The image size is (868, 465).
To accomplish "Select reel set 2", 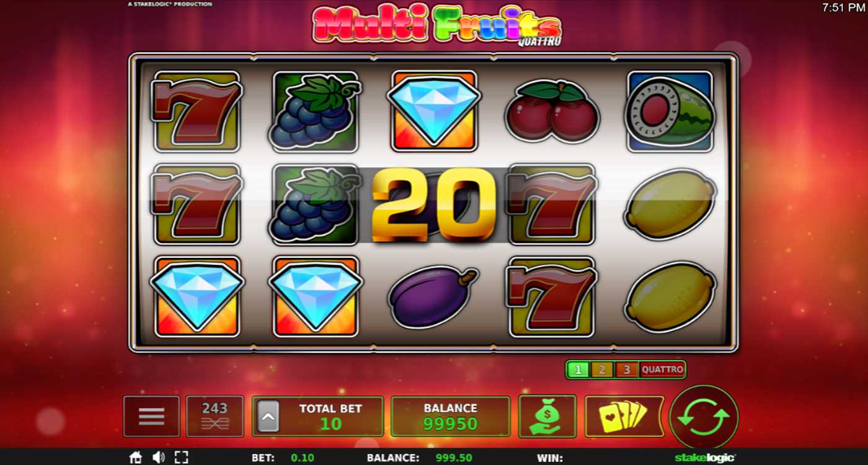I will tap(602, 370).
